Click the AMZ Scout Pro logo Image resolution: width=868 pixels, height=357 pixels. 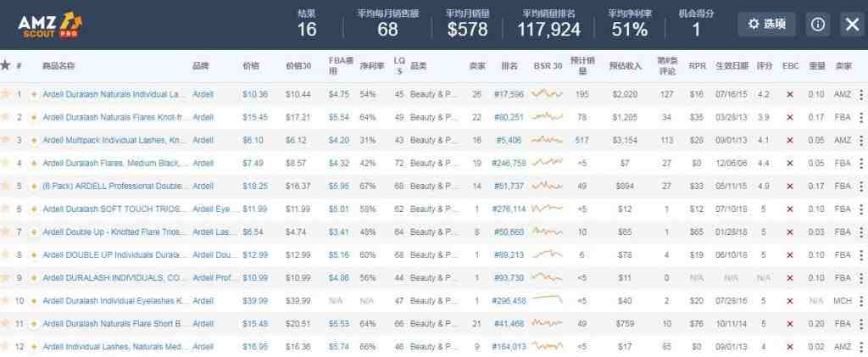pos(50,25)
